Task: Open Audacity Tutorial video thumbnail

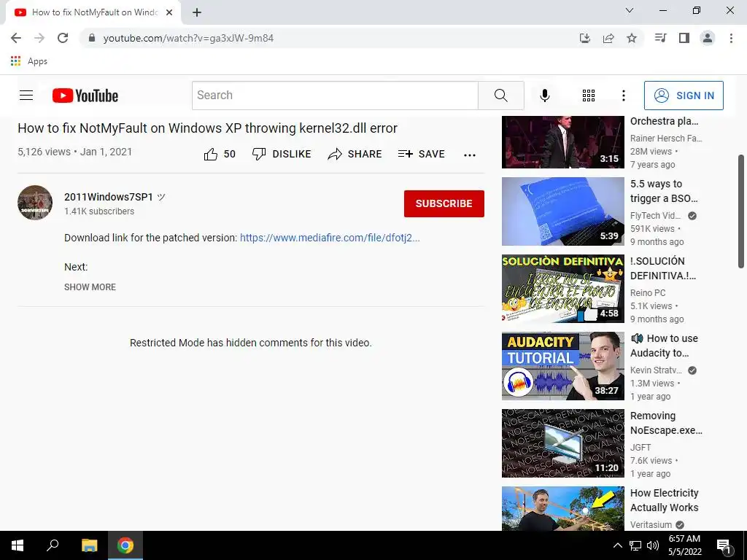Action: pyautogui.click(x=562, y=366)
